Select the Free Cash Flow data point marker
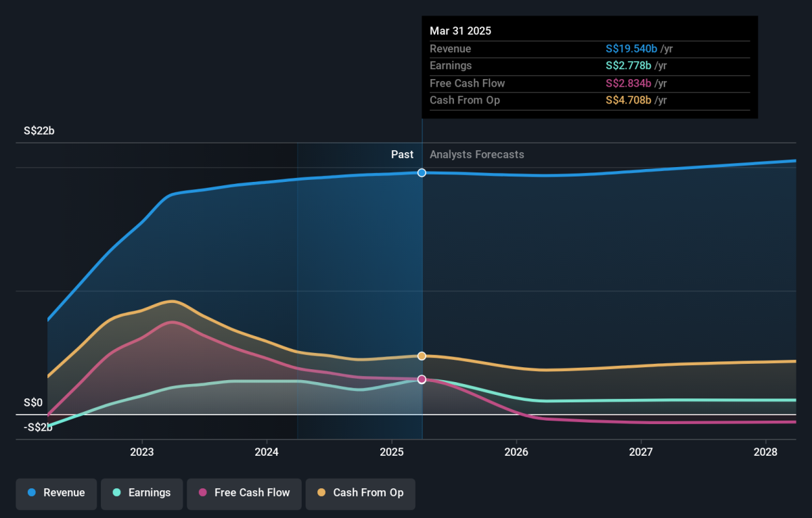 [x=422, y=379]
